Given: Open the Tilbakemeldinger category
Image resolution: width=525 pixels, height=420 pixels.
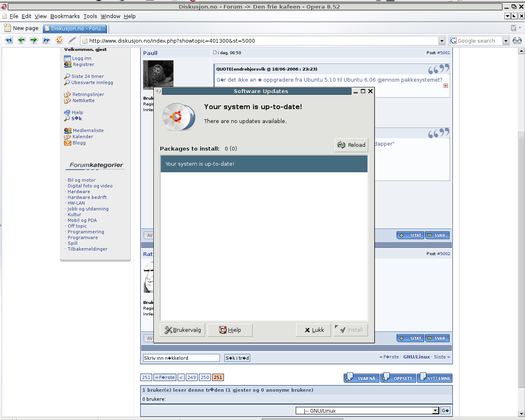Looking at the screenshot, I should click(x=87, y=249).
